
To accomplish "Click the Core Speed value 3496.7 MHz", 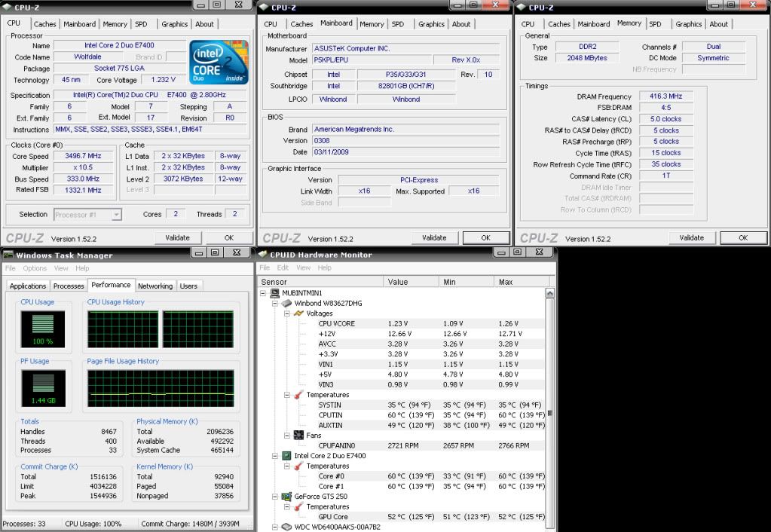I will click(83, 156).
